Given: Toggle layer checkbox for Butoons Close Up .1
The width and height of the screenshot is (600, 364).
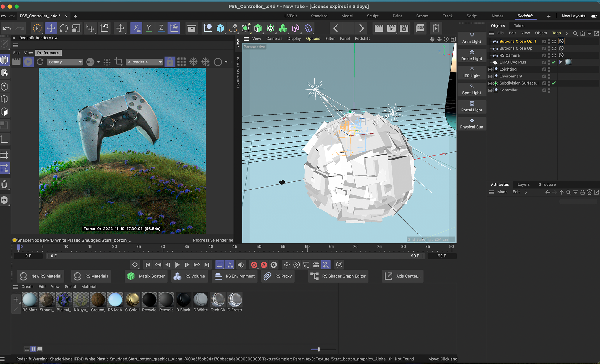Looking at the screenshot, I should point(544,41).
